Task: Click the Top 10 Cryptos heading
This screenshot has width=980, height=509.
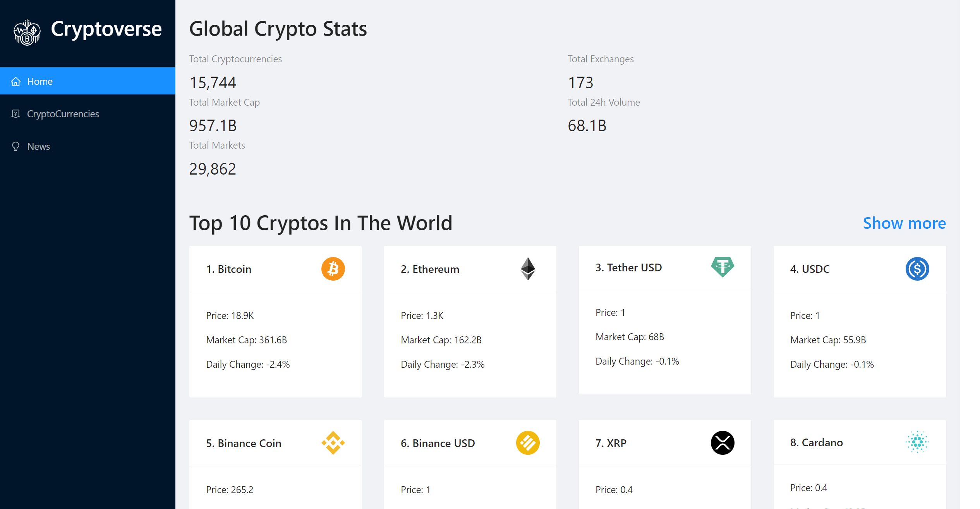Action: (x=321, y=223)
